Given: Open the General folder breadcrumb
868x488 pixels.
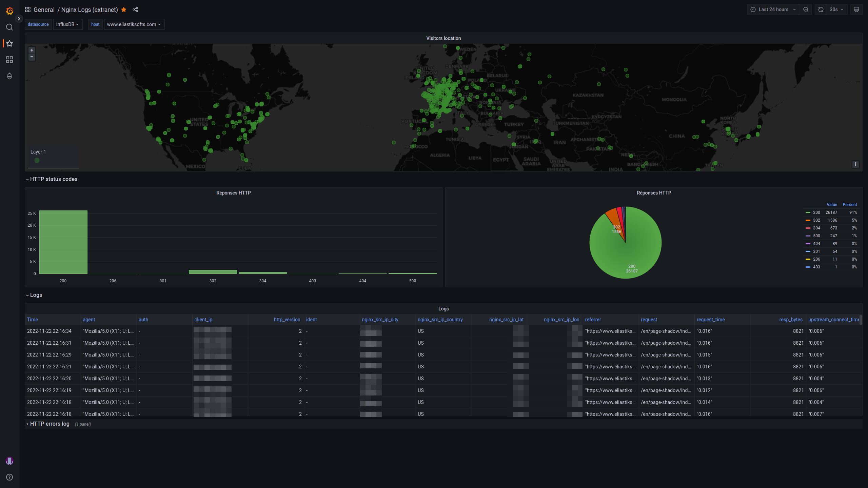Looking at the screenshot, I should (x=44, y=9).
